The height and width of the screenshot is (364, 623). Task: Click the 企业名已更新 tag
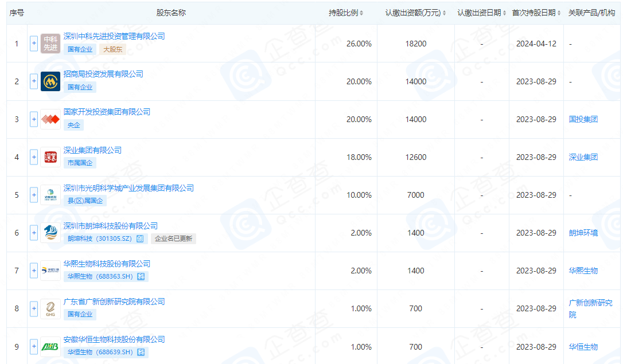[x=173, y=238]
